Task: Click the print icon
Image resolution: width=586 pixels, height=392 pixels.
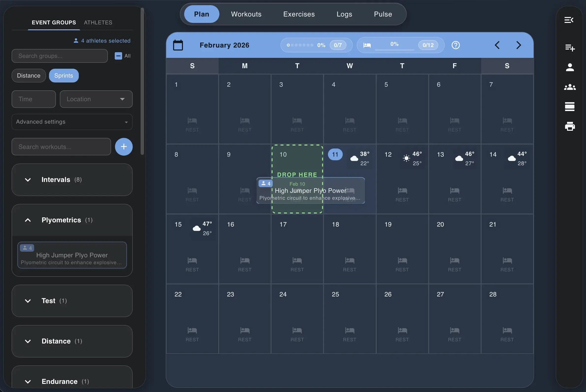Action: 570,126
